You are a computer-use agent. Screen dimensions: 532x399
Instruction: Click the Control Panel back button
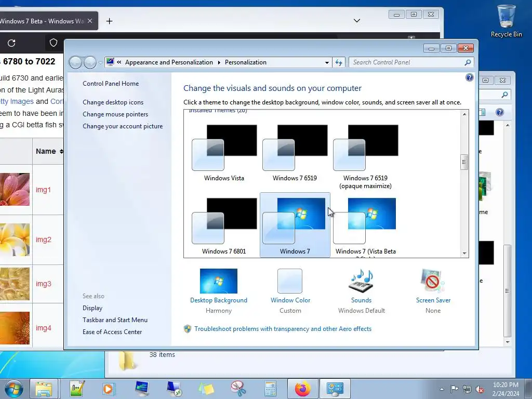click(75, 62)
